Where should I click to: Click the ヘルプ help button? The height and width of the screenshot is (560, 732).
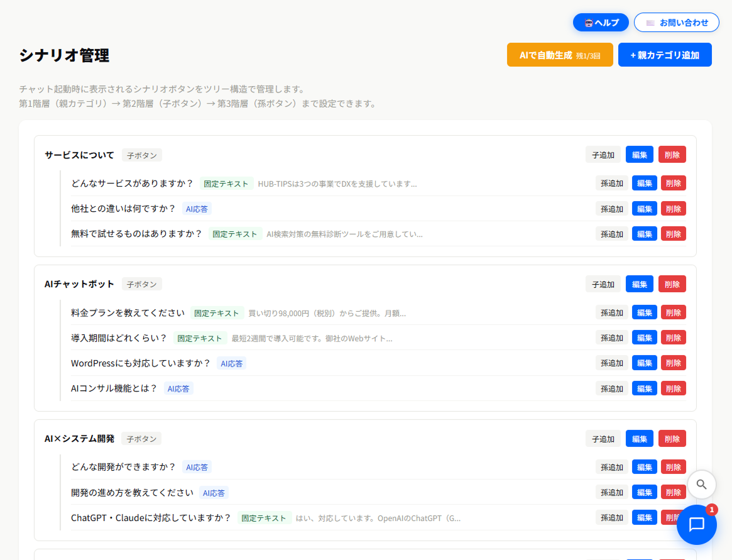(x=601, y=23)
